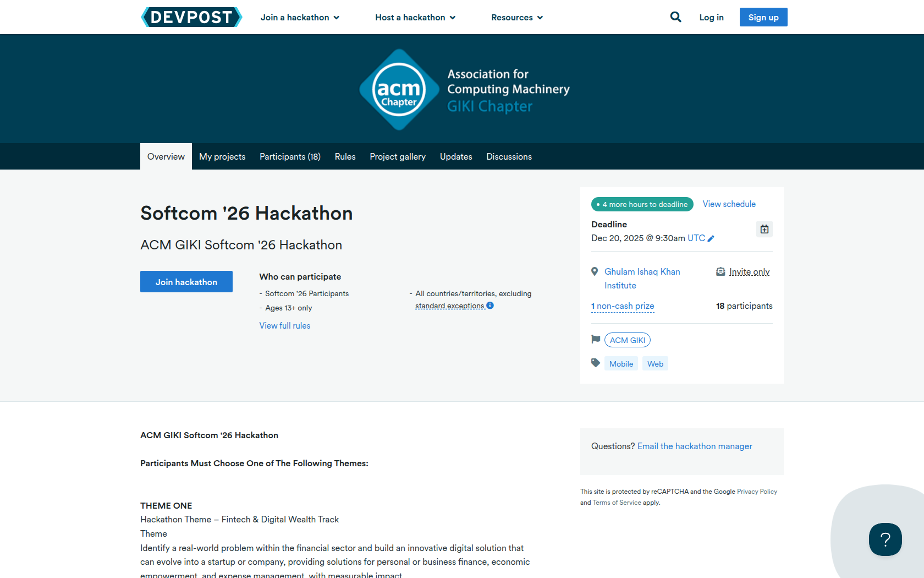
Task: Open the Resources dropdown
Action: 517,18
